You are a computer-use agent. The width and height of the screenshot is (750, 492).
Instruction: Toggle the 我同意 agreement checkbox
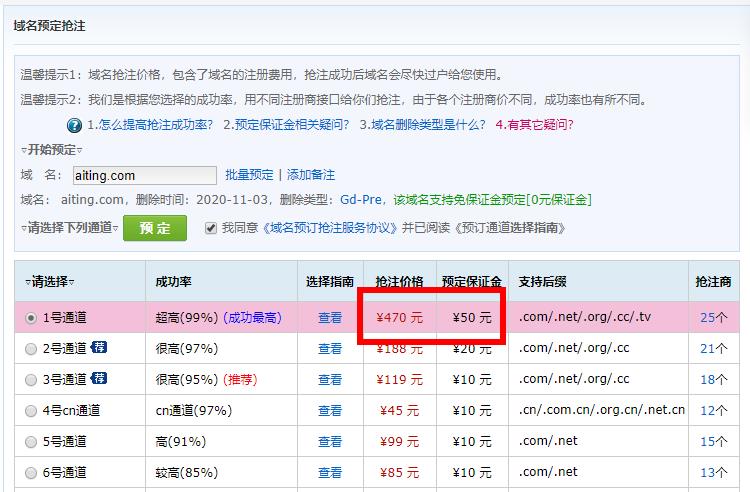point(210,228)
